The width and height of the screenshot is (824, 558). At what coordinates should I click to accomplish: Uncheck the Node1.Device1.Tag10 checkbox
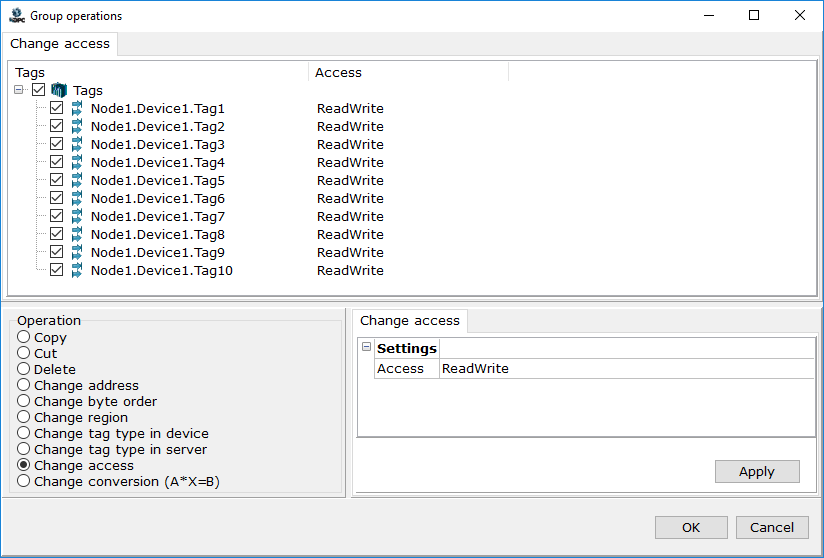point(57,270)
